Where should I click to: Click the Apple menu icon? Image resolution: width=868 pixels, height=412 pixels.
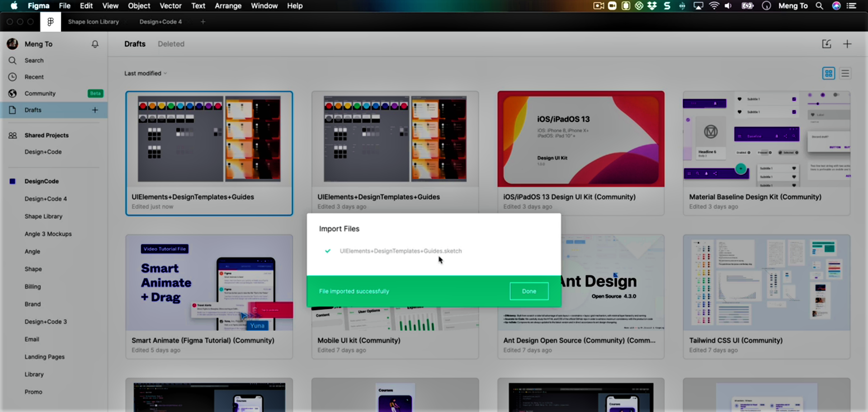click(x=14, y=5)
